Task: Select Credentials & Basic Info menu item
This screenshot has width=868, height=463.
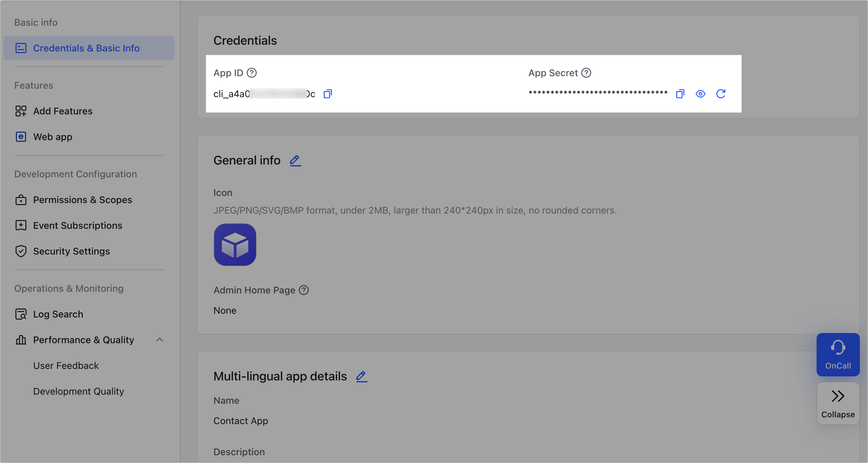Action: [x=89, y=48]
